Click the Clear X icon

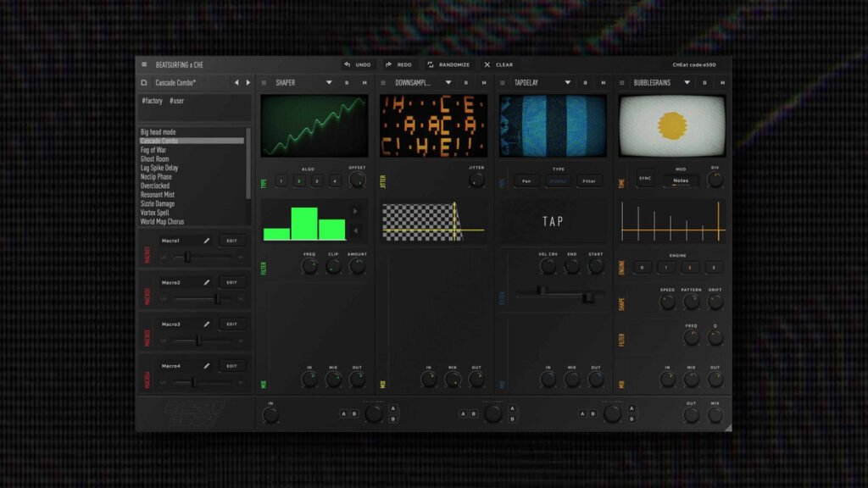tap(487, 64)
